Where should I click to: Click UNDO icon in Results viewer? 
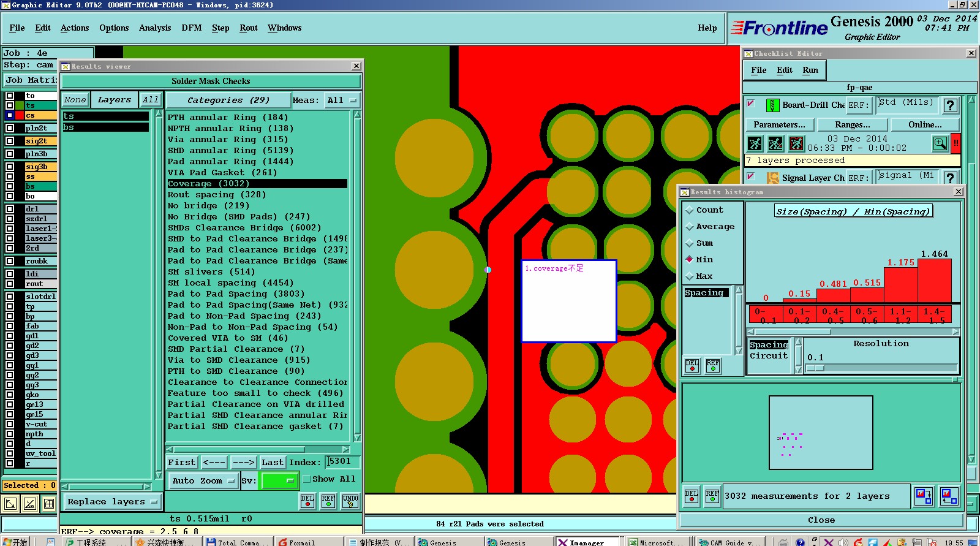350,501
